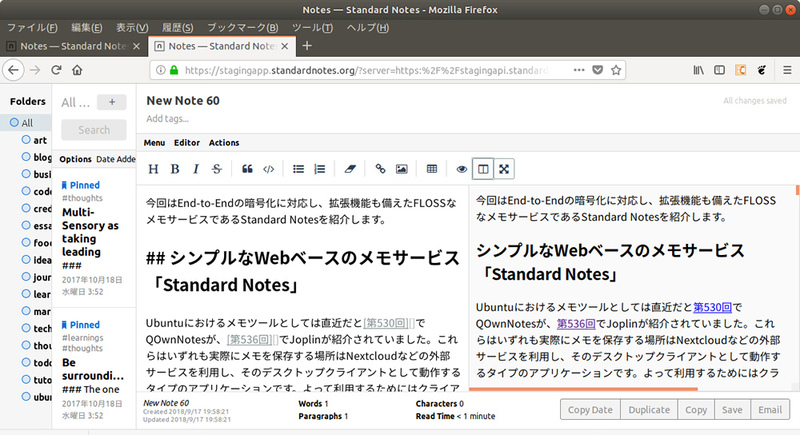Click the address bar URL
This screenshot has height=435, width=800.
tap(366, 70)
